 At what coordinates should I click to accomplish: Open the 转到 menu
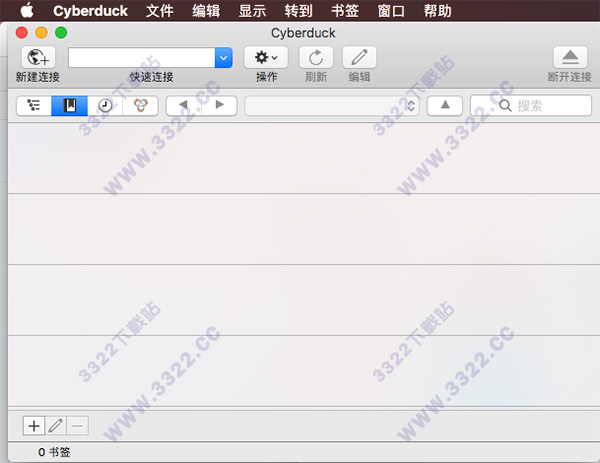pos(298,11)
